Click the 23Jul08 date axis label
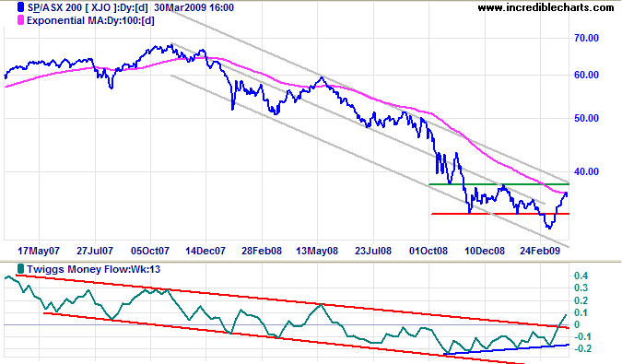Viewport: 622px width, 364px height. click(x=373, y=251)
